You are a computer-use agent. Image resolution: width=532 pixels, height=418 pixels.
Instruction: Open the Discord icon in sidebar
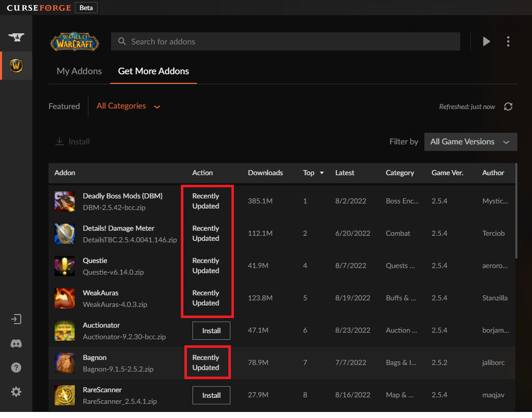pos(16,343)
